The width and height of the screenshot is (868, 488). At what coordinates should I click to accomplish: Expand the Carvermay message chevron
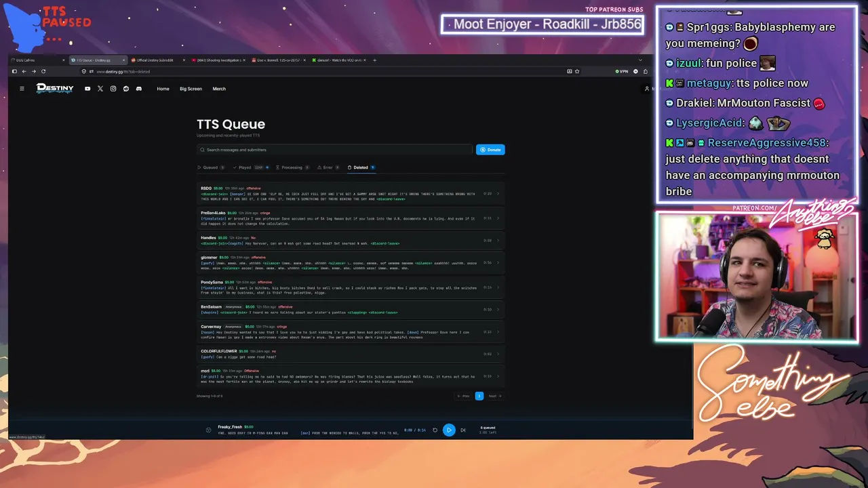click(498, 332)
